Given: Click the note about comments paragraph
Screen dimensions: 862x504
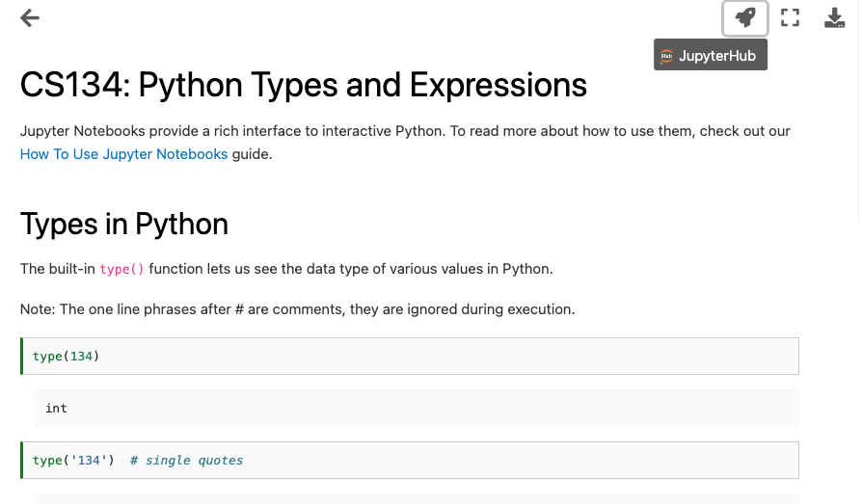Looking at the screenshot, I should (x=297, y=309).
